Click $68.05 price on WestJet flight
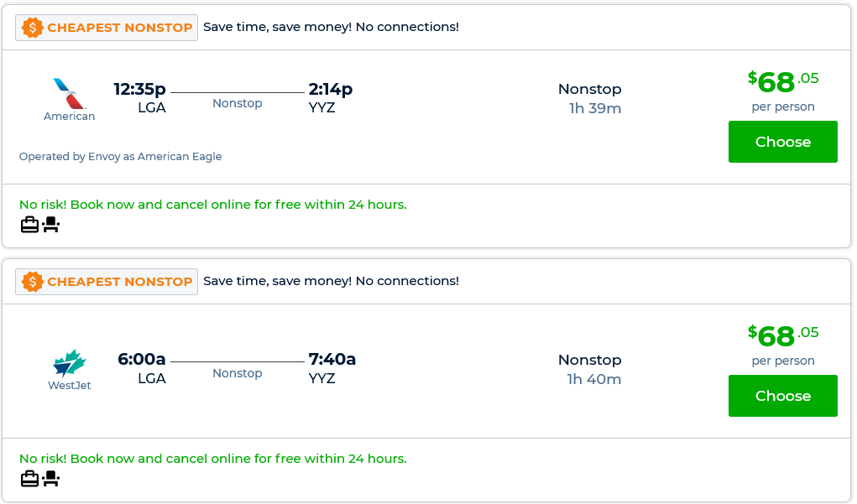The height and width of the screenshot is (504, 857). 782,336
